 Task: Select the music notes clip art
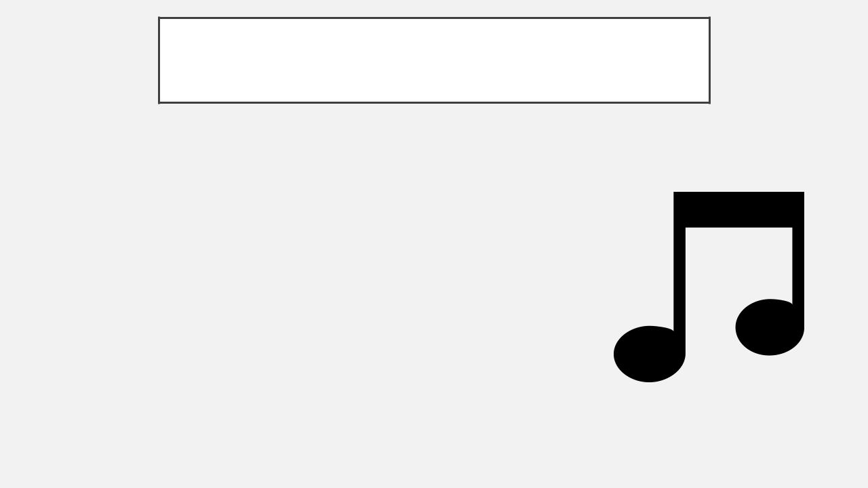[709, 287]
